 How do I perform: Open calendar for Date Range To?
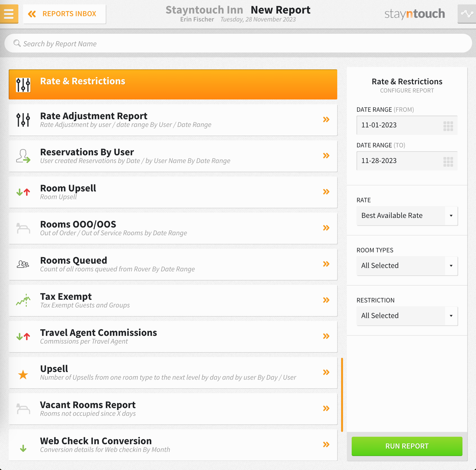448,161
